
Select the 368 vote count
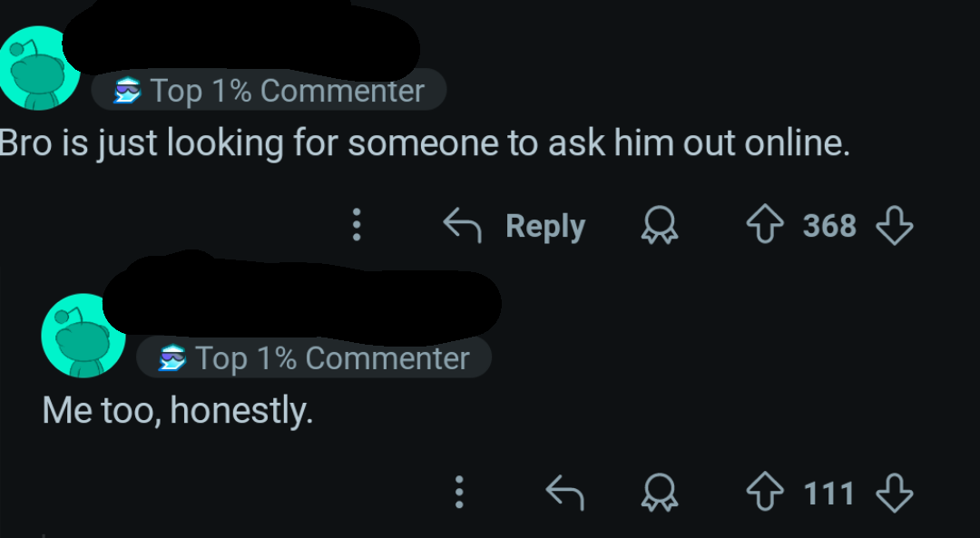829,225
